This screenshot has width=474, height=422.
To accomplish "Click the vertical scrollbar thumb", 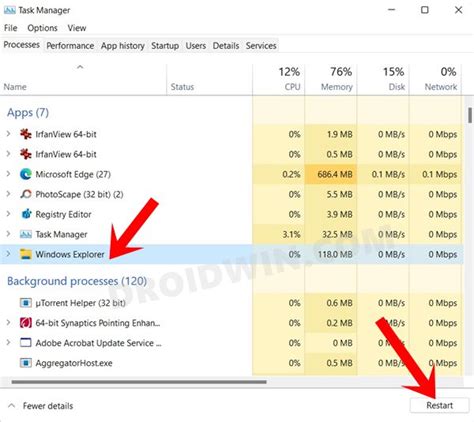I will (470, 115).
